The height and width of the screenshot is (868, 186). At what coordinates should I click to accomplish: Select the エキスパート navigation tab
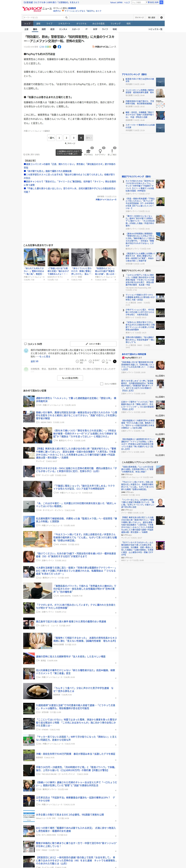(x=64, y=24)
